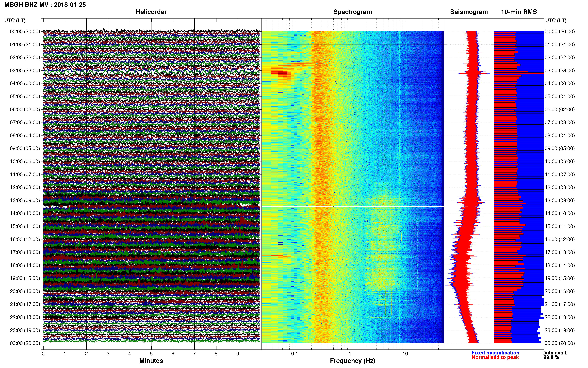Click the plot title MBGH BHZ MV : 2018-01-25

[x=45, y=5]
